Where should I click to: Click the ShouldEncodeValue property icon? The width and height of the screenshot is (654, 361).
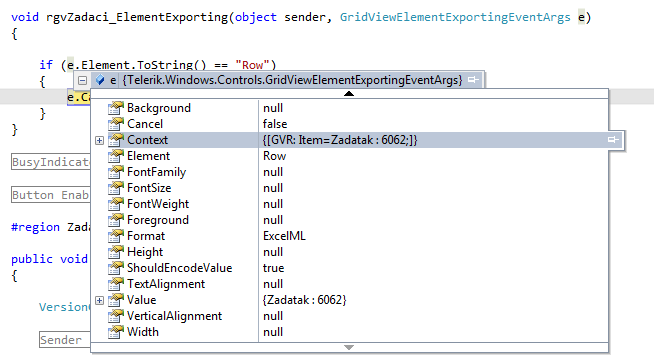(116, 268)
